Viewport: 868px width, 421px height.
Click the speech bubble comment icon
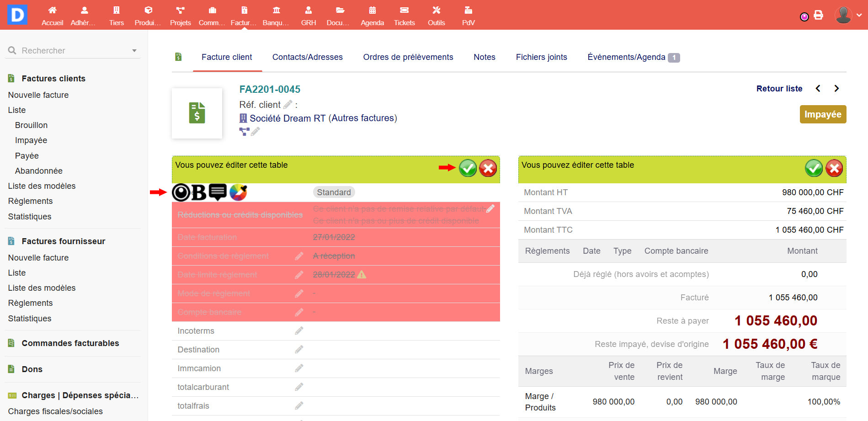coord(218,192)
